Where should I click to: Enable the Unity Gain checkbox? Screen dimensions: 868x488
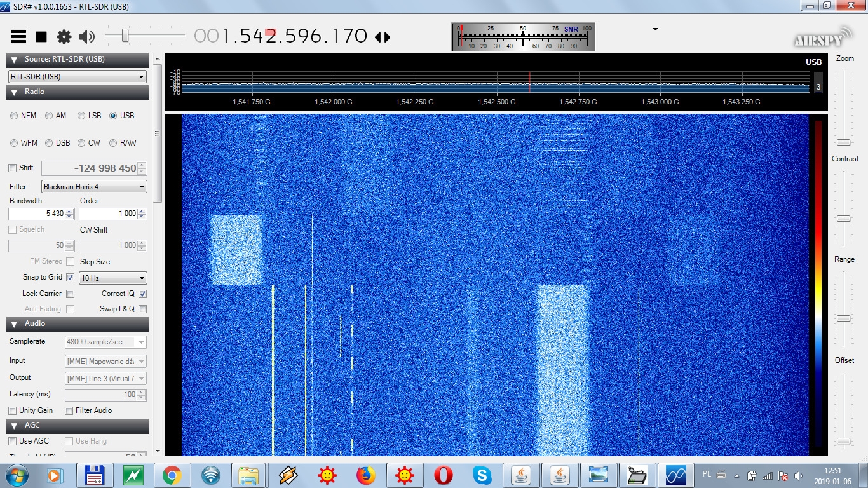coord(13,411)
